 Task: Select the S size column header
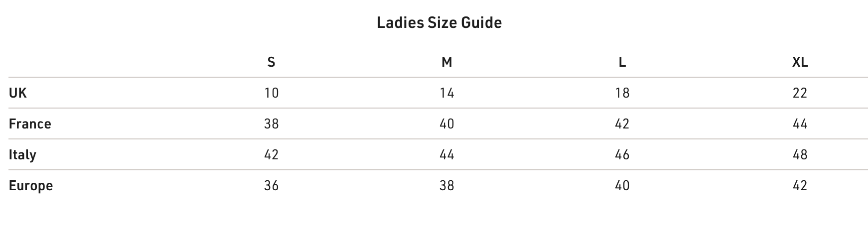(x=271, y=62)
